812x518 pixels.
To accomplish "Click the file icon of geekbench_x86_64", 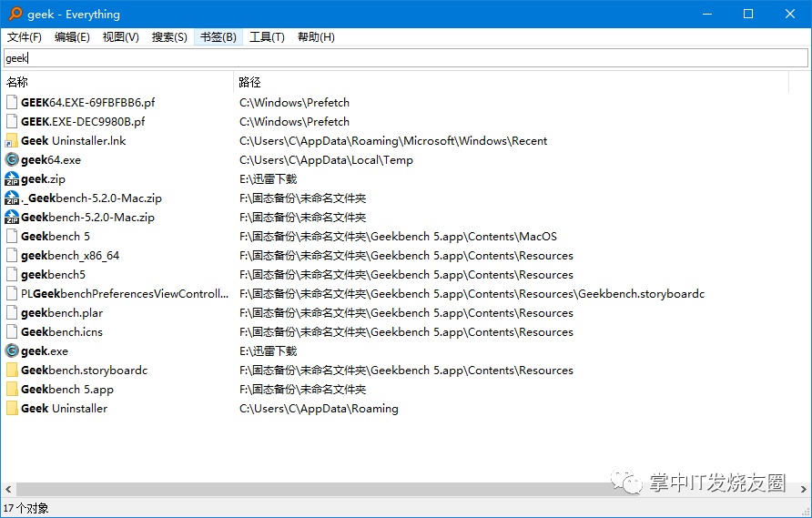I will click(x=12, y=256).
